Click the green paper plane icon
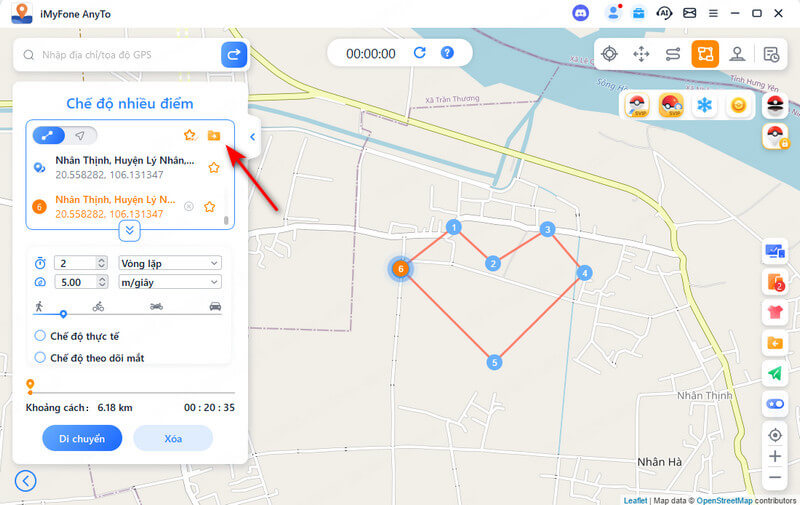This screenshot has width=800, height=505. click(774, 373)
